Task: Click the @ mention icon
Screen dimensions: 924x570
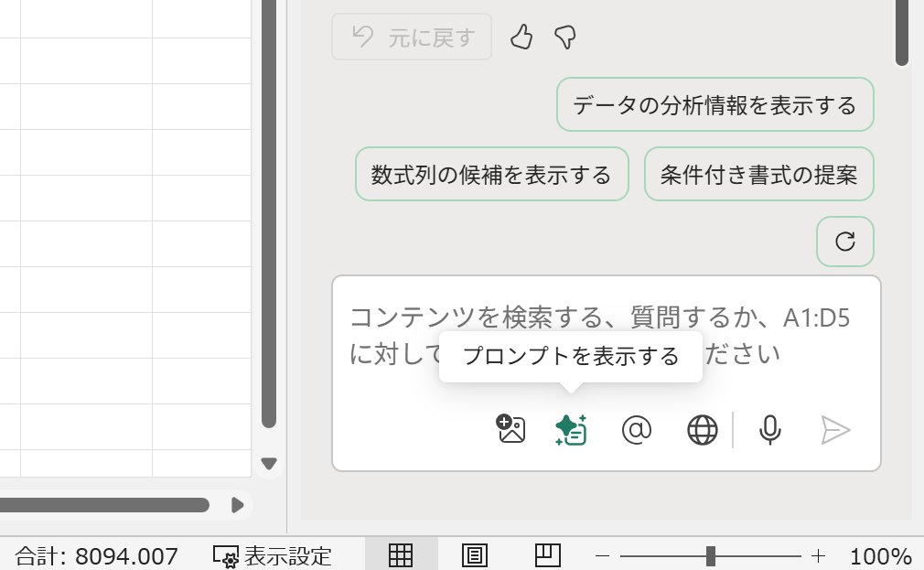Action: coord(637,430)
